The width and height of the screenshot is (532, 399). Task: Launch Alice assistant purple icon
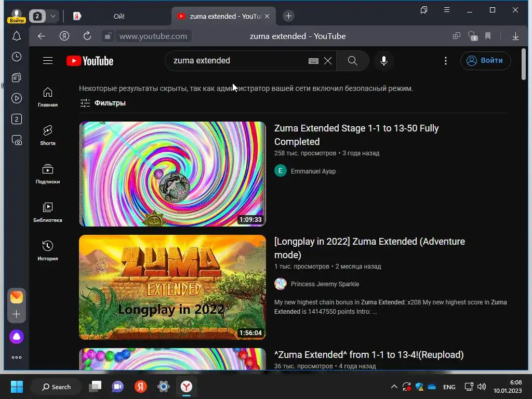[16, 337]
